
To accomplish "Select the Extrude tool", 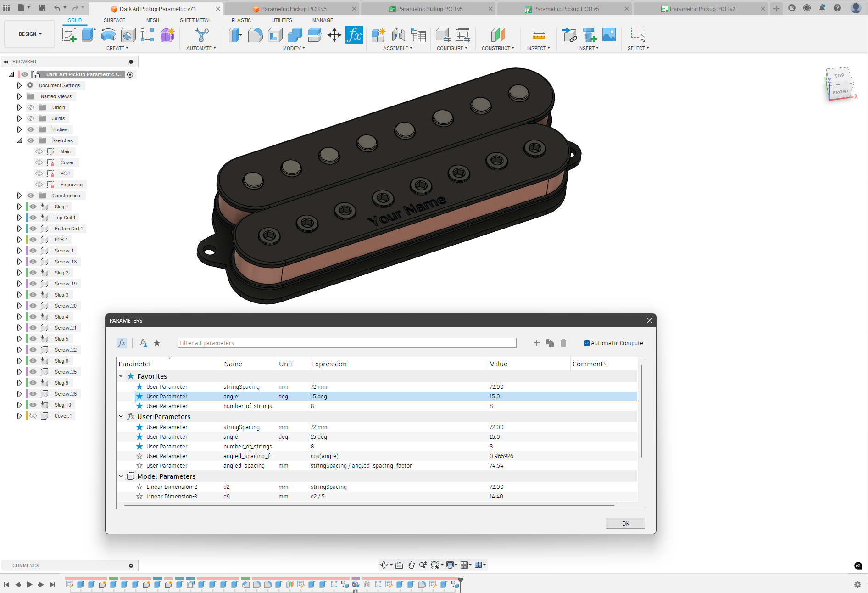I will coord(89,35).
